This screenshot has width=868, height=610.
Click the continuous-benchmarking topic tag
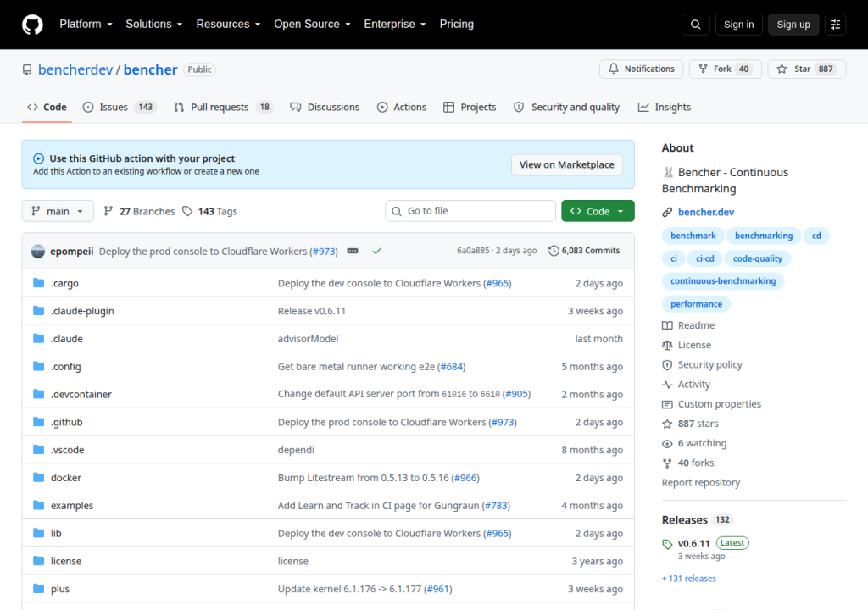tap(723, 281)
